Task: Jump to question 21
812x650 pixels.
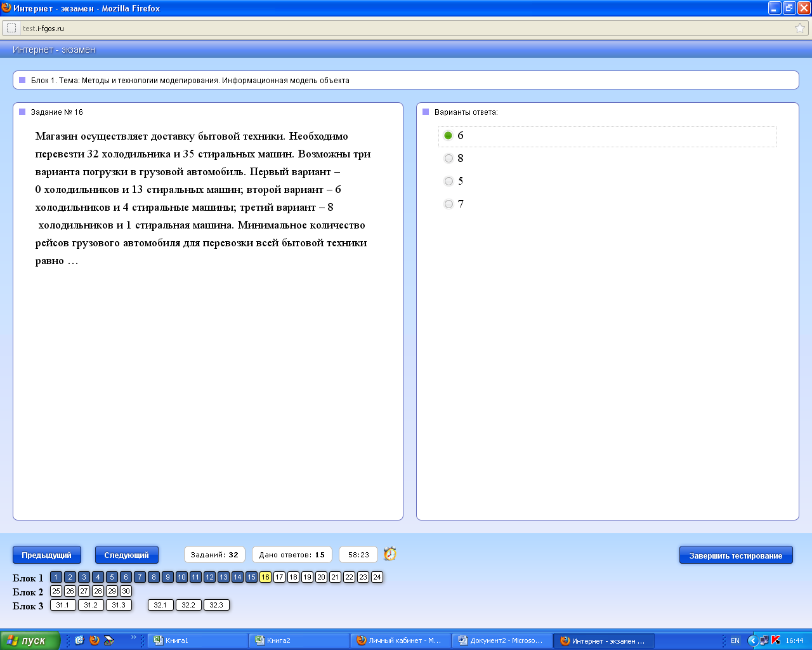Action: click(x=335, y=577)
